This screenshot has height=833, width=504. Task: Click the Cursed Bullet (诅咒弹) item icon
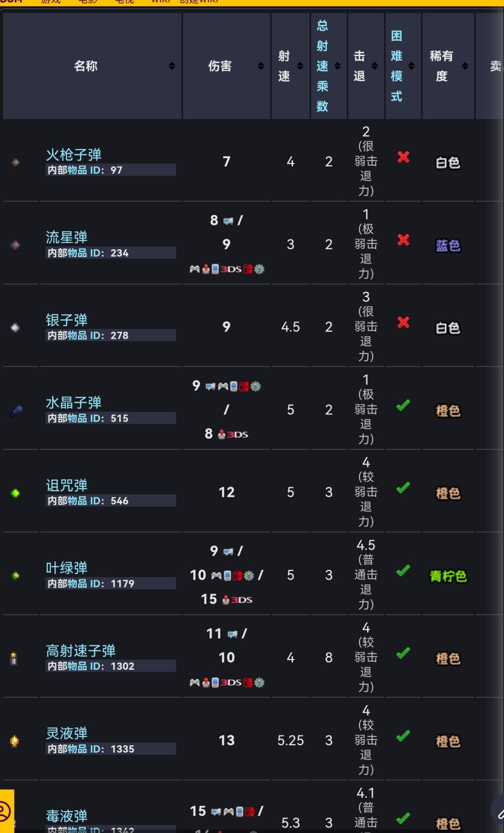15,493
